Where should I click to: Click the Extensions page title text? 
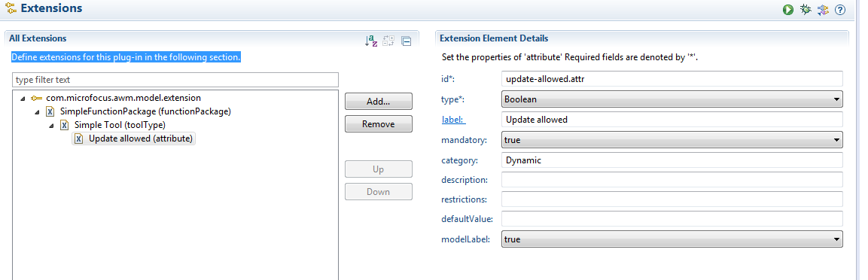coord(51,8)
